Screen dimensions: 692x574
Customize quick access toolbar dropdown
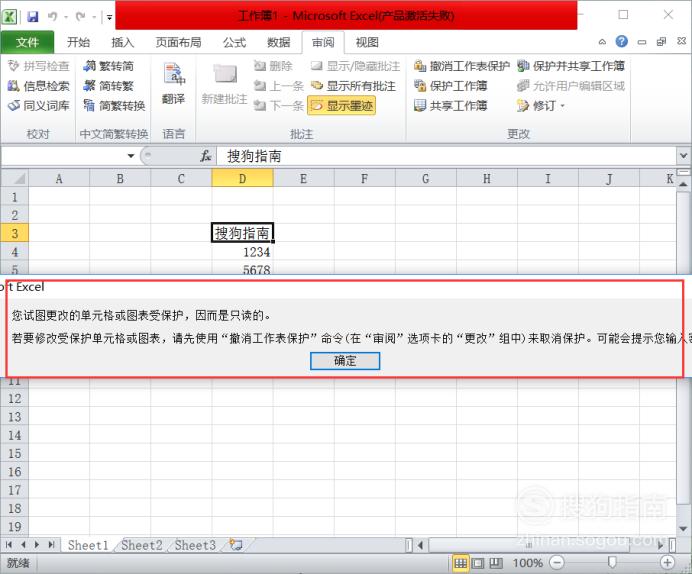109,18
